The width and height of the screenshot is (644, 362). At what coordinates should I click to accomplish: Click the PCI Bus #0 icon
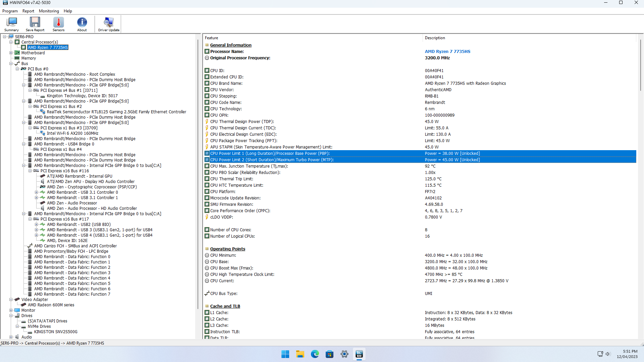click(x=23, y=69)
